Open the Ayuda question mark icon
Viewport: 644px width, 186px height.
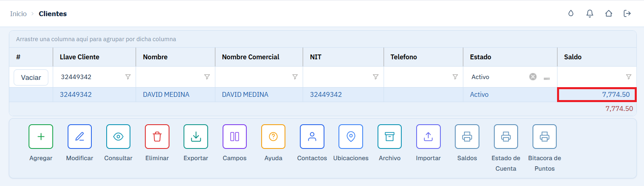pos(273,137)
